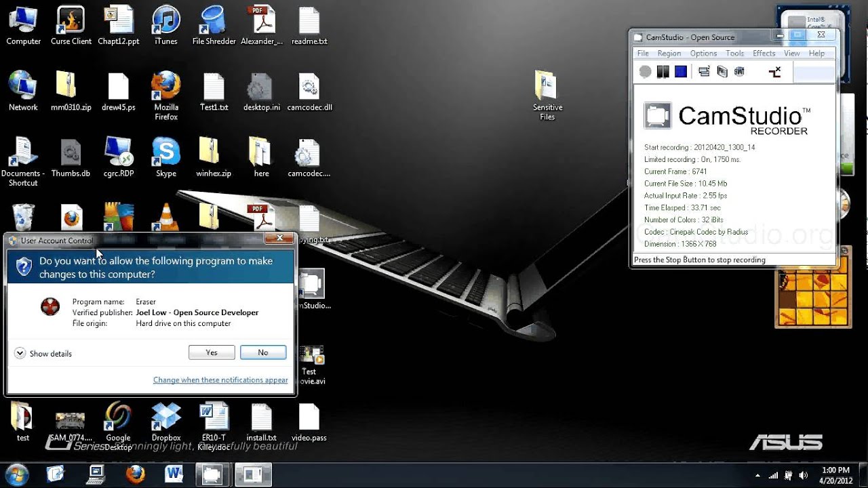Open the File menu in CamStudio
Viewport: 868px width, 488px height.
tap(643, 54)
